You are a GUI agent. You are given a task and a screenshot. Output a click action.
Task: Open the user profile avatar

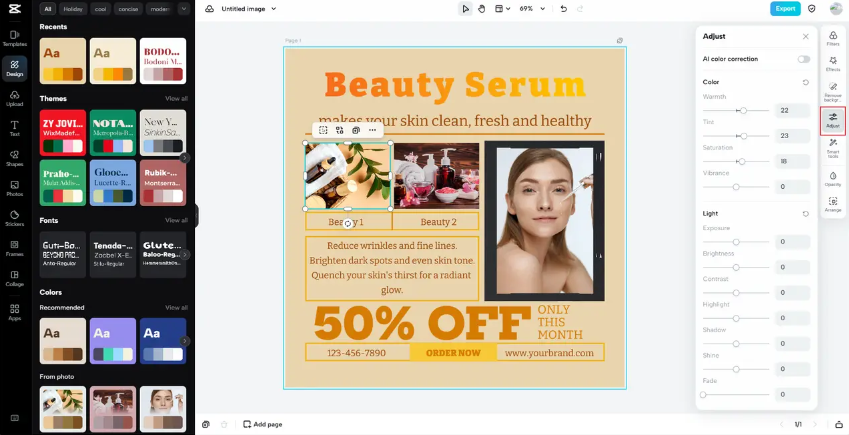tap(836, 9)
